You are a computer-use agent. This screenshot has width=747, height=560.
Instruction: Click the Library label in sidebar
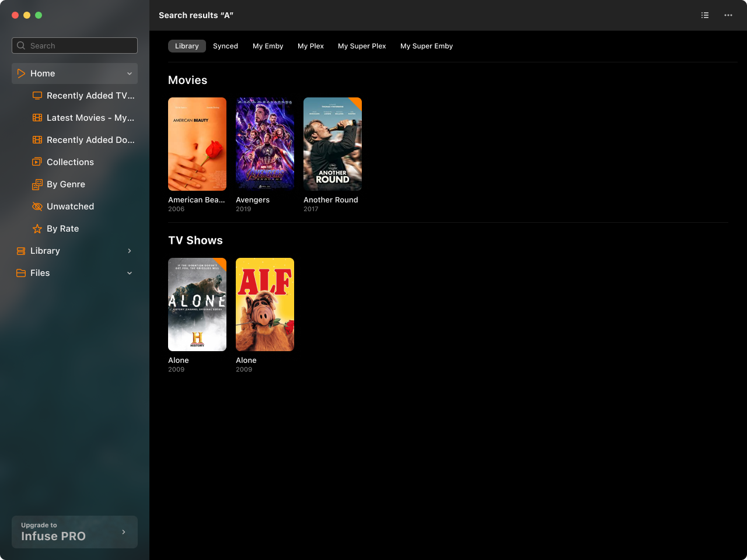pyautogui.click(x=45, y=251)
